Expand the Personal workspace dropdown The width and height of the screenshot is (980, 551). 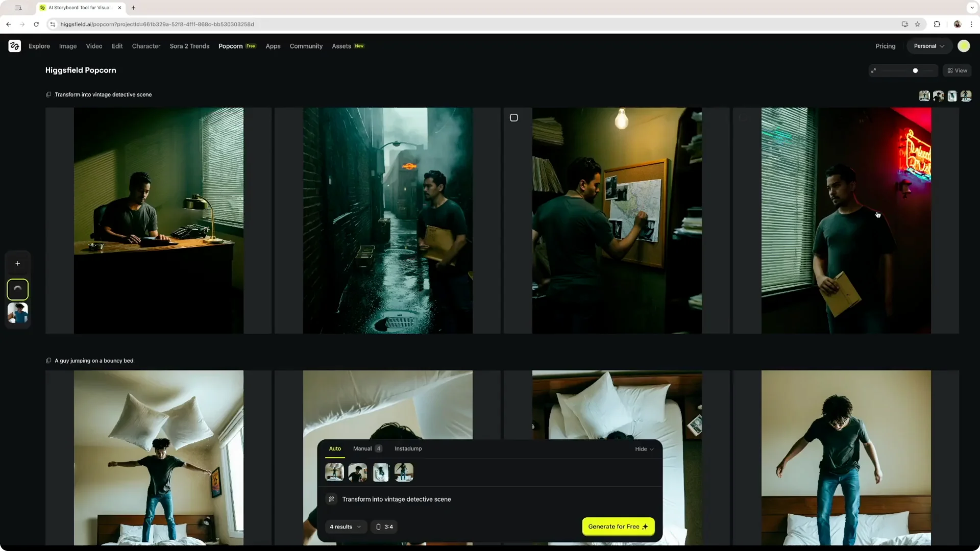928,46
